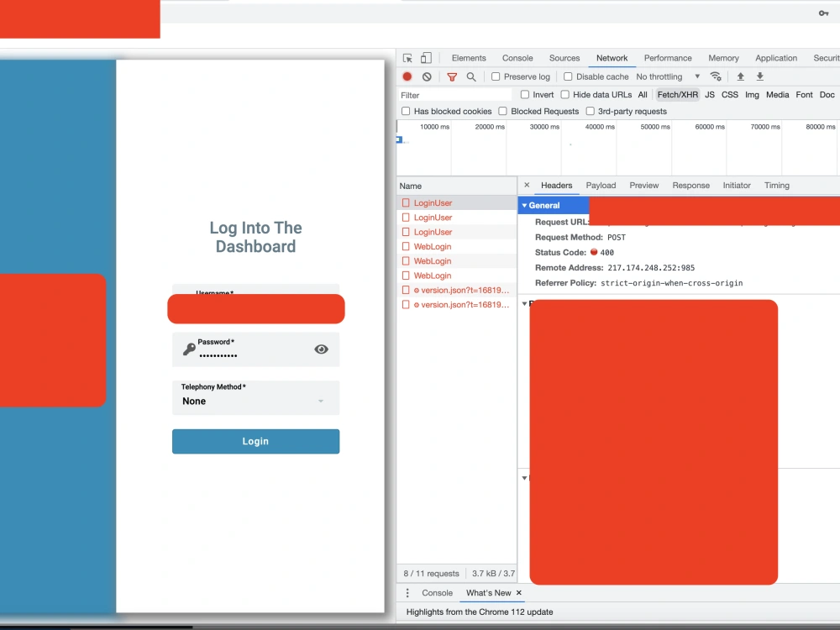Click the Login button
Viewport: 840px width, 630px height.
coord(255,442)
